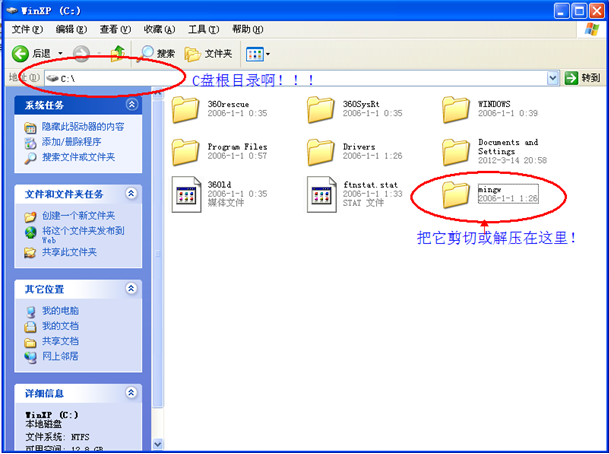Open 我的文档 from other places
Viewport: 609px width, 454px height.
click(x=60, y=326)
